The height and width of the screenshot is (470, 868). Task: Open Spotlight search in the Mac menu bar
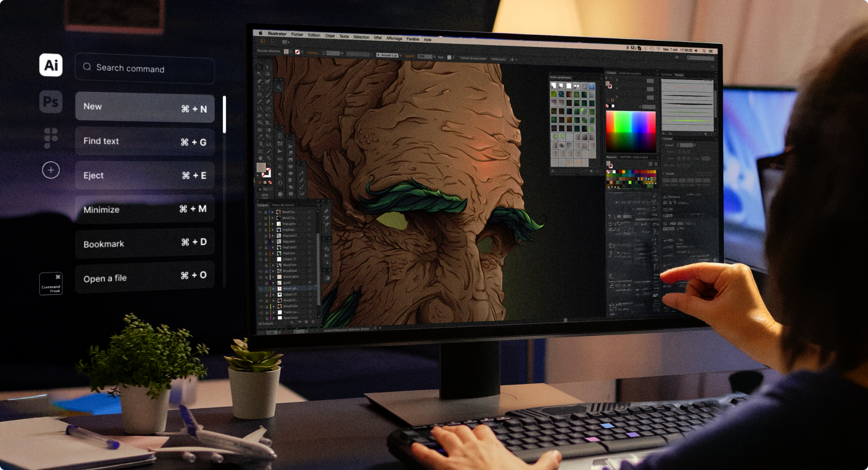click(x=704, y=51)
